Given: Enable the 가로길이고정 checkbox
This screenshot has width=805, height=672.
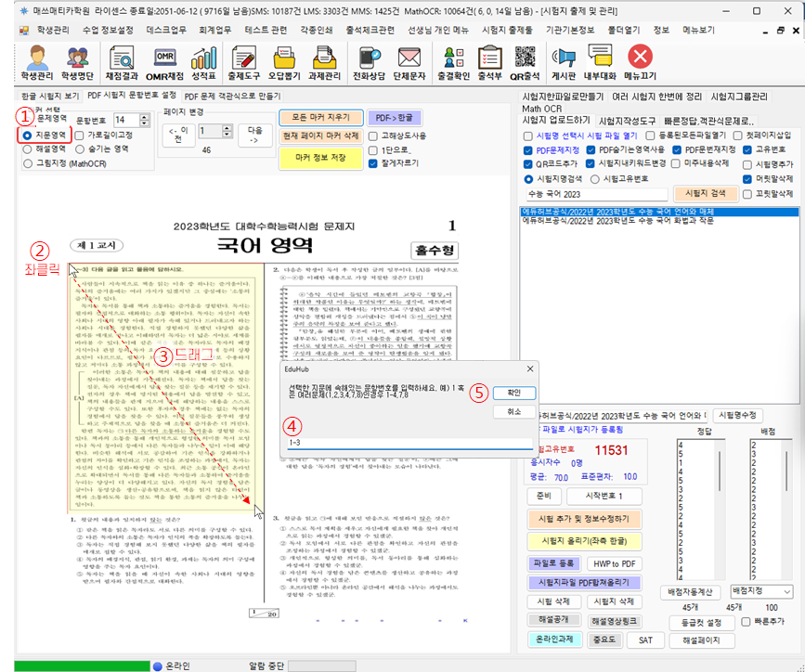Looking at the screenshot, I should 80,136.
